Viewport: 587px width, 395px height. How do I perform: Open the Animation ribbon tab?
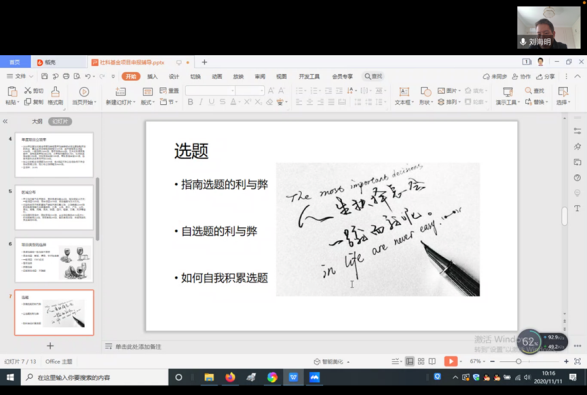click(x=217, y=76)
